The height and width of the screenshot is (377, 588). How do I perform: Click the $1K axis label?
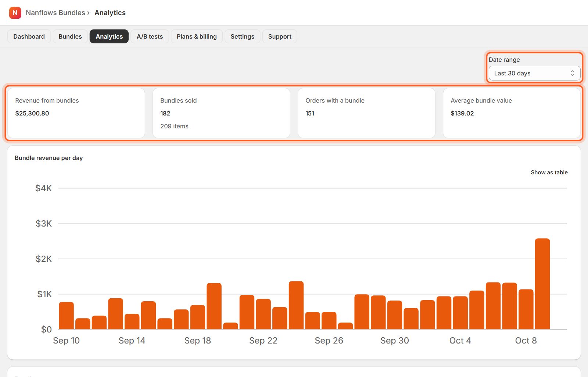[44, 294]
